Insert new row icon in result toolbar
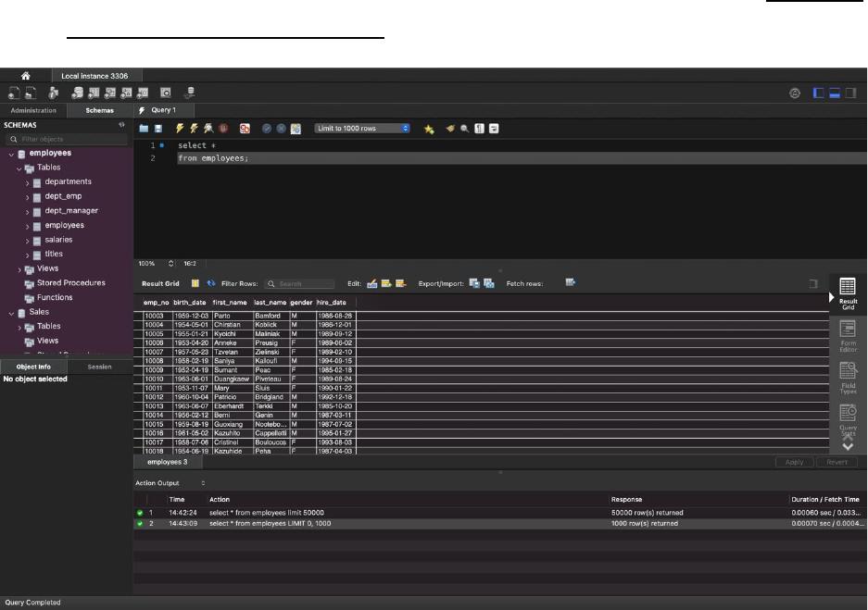This screenshot has height=610, width=868. point(386,283)
